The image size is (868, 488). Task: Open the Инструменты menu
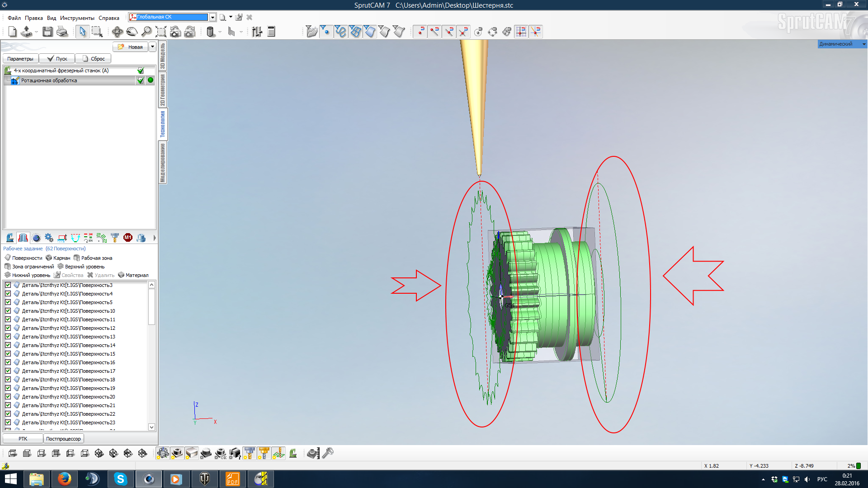click(77, 18)
